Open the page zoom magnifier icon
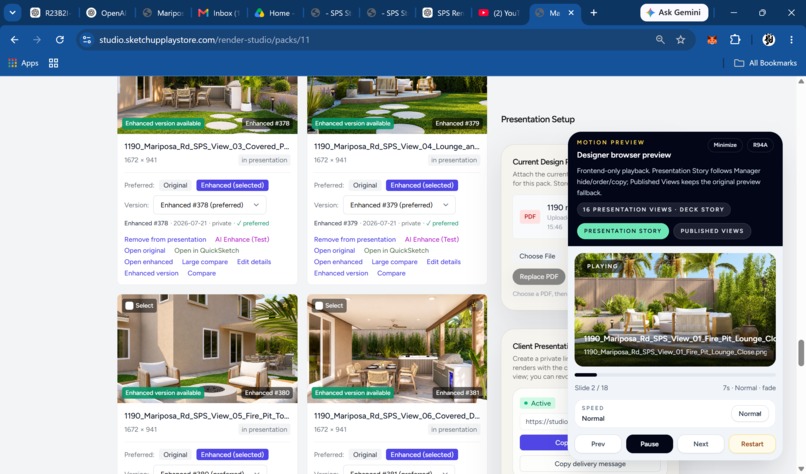The height and width of the screenshot is (474, 806). tap(660, 40)
